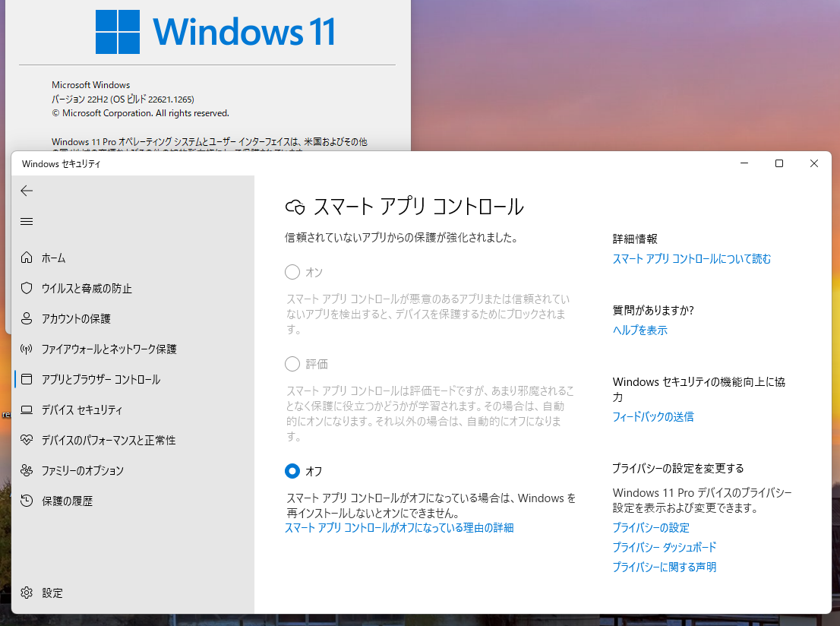Click the gear icon for 設定

27,593
